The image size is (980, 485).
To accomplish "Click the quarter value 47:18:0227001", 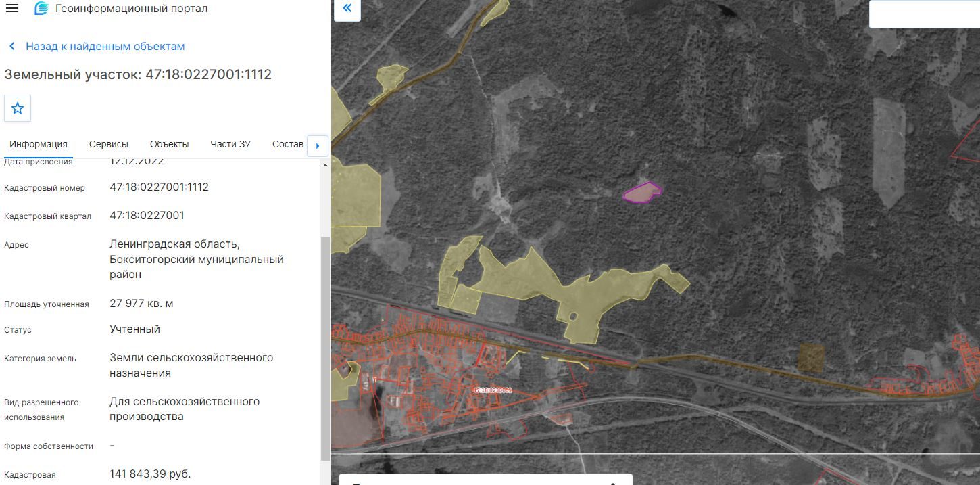I will click(147, 216).
